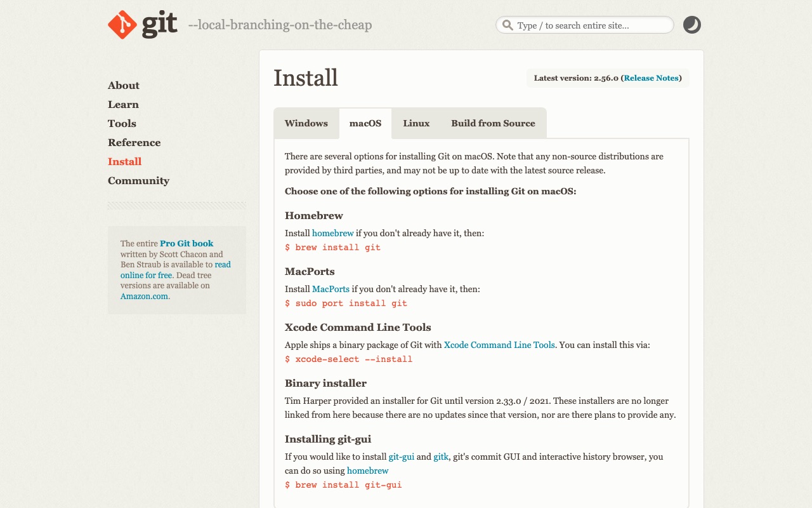
Task: Open homebrew link in git-gui section
Action: [368, 471]
